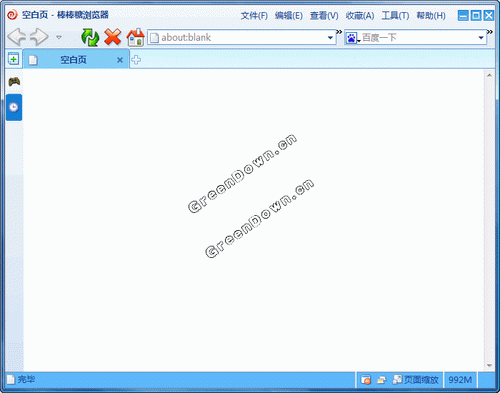Close the 空白页 tab

point(120,60)
